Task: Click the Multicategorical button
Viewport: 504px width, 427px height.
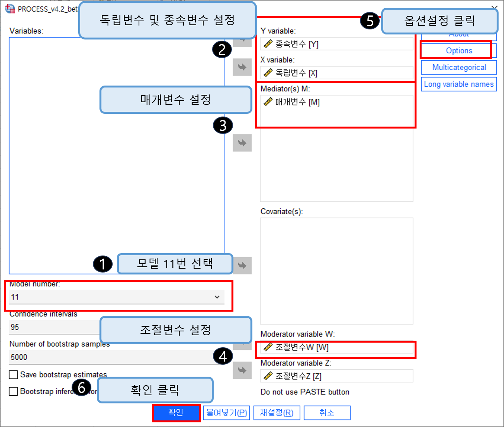Action: point(459,67)
